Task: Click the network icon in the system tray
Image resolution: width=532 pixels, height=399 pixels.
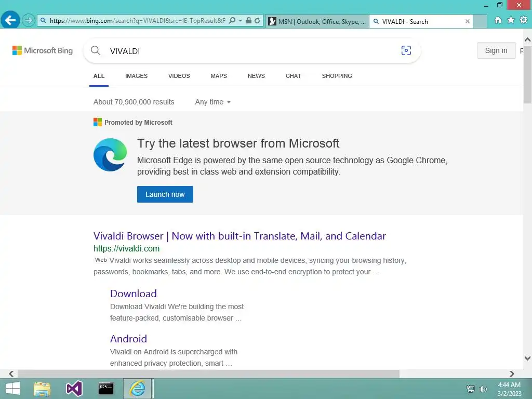Action: click(470, 389)
